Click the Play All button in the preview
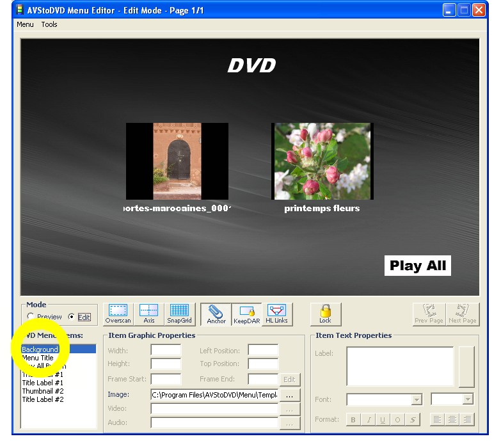Viewport: 501px width, 448px height. tap(418, 266)
